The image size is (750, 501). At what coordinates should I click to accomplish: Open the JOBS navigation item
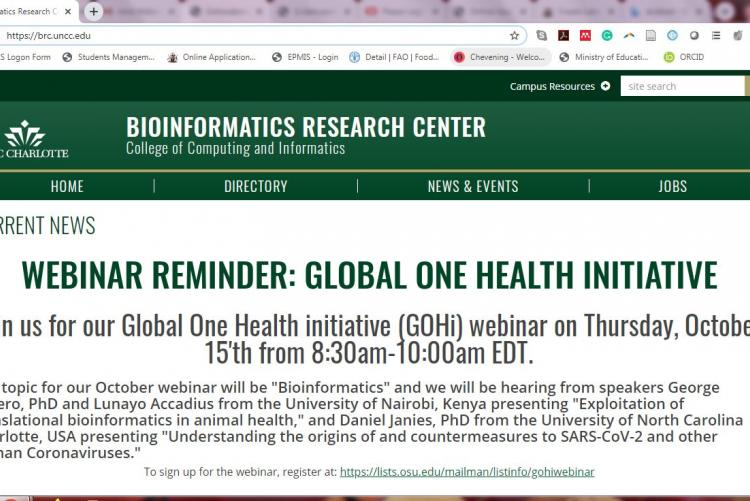pyautogui.click(x=672, y=186)
